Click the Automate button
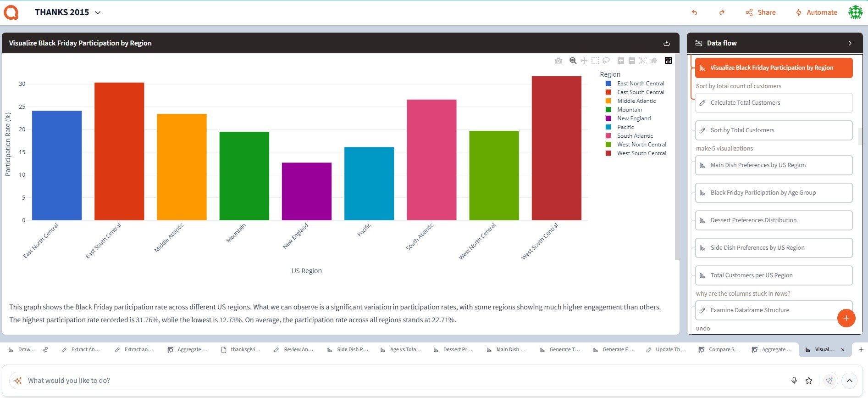 (x=816, y=12)
